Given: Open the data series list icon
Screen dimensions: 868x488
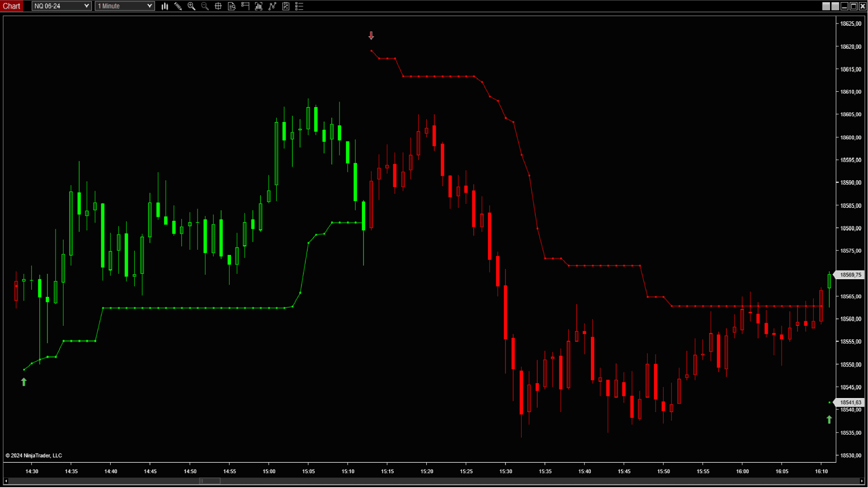Looking at the screenshot, I should click(x=299, y=6).
